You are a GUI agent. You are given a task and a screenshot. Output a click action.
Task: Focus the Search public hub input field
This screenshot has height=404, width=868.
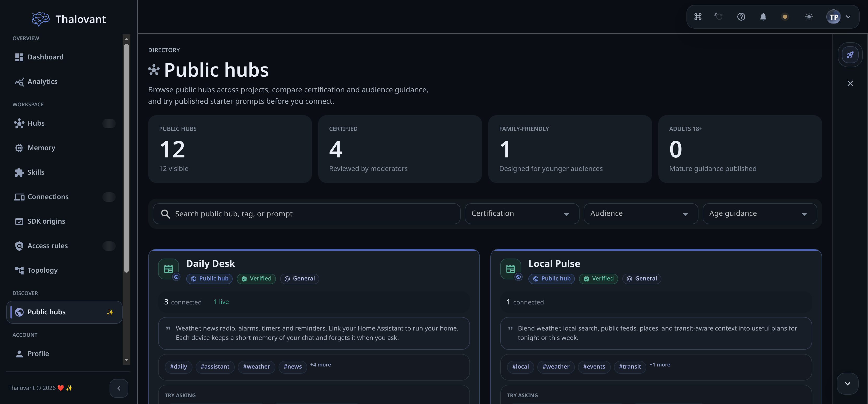(x=307, y=214)
